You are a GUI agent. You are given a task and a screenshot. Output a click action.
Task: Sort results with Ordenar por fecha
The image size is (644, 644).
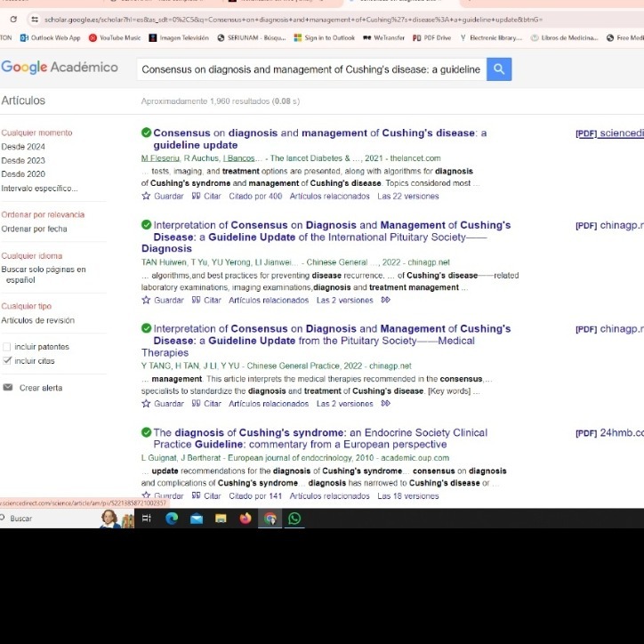(x=34, y=229)
